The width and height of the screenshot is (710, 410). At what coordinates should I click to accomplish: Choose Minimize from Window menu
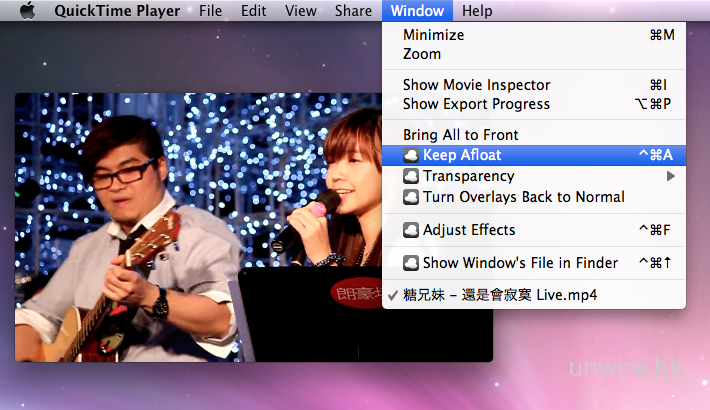coord(433,35)
